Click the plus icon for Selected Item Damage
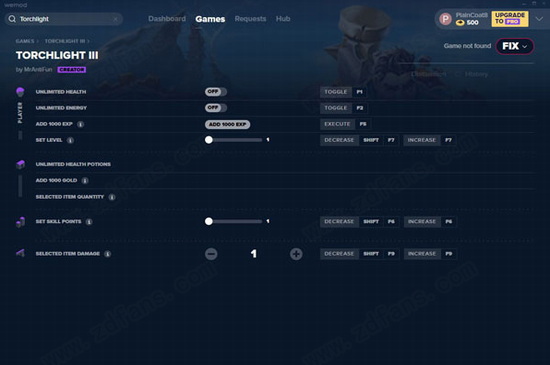Screen dimensions: 550x365 [x=296, y=254]
